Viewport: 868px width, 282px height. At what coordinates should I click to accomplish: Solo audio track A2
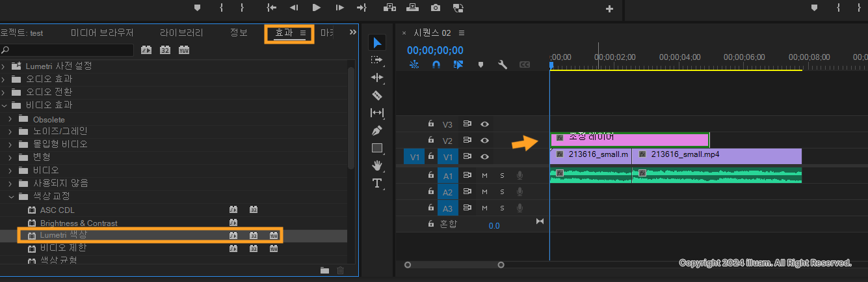click(x=502, y=192)
